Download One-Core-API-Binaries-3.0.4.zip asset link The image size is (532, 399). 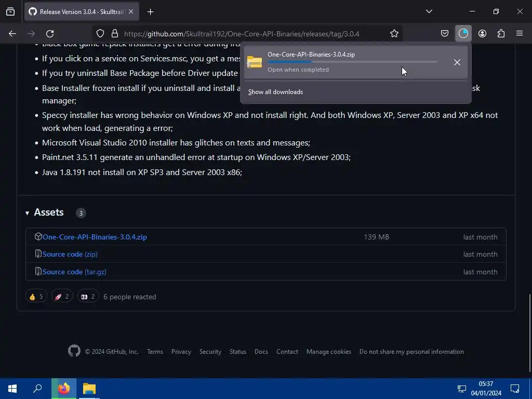[95, 237]
